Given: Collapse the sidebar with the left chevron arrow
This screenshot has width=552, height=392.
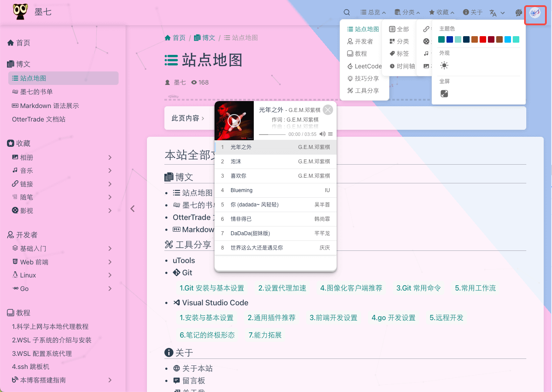Looking at the screenshot, I should (x=133, y=209).
